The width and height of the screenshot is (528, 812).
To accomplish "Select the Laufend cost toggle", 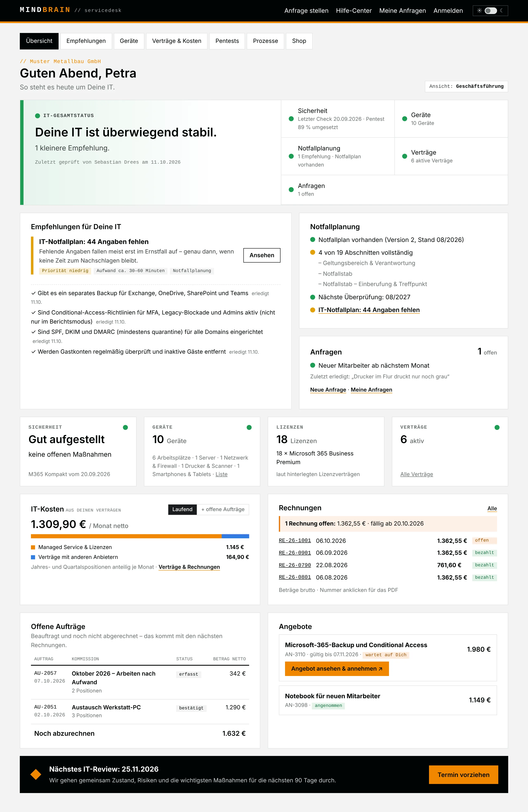I will click(182, 509).
